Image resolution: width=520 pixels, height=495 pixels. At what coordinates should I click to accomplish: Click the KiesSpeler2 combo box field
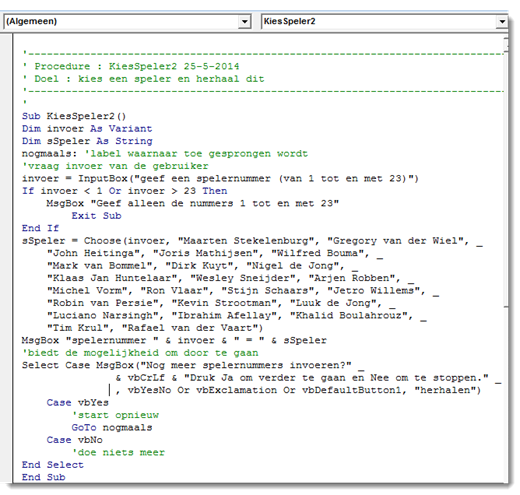coord(384,22)
